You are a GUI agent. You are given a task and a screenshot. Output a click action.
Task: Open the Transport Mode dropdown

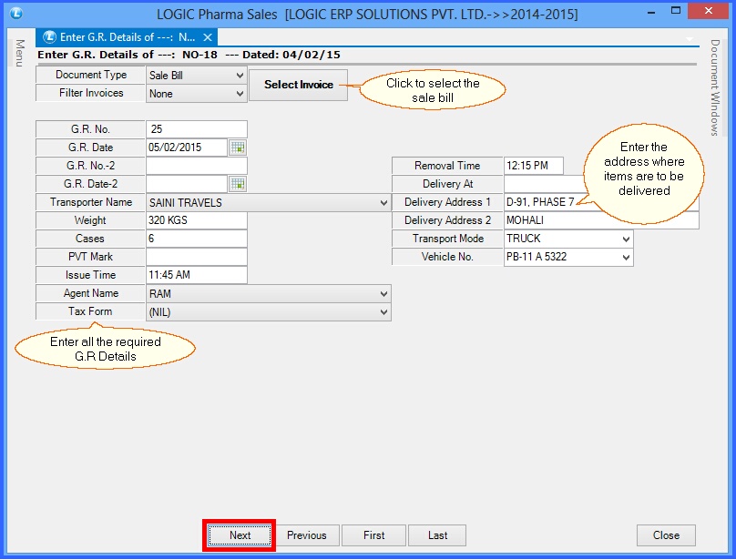(626, 239)
